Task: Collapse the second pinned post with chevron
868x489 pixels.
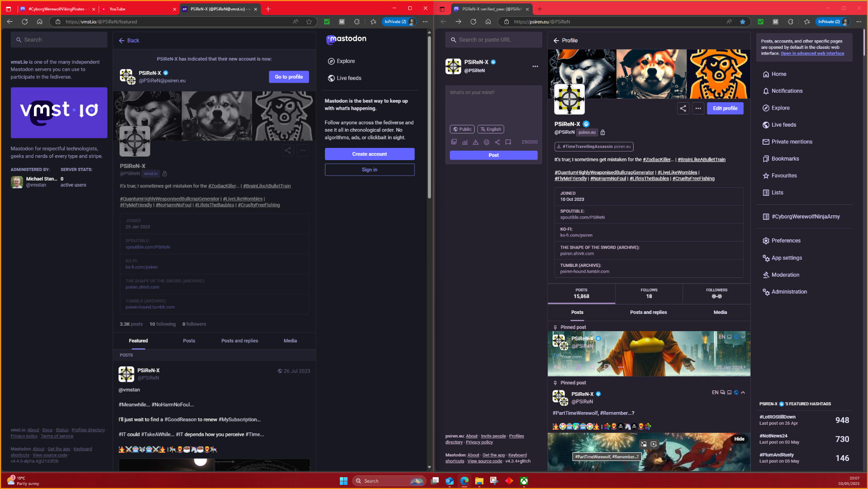Action: click(x=743, y=393)
